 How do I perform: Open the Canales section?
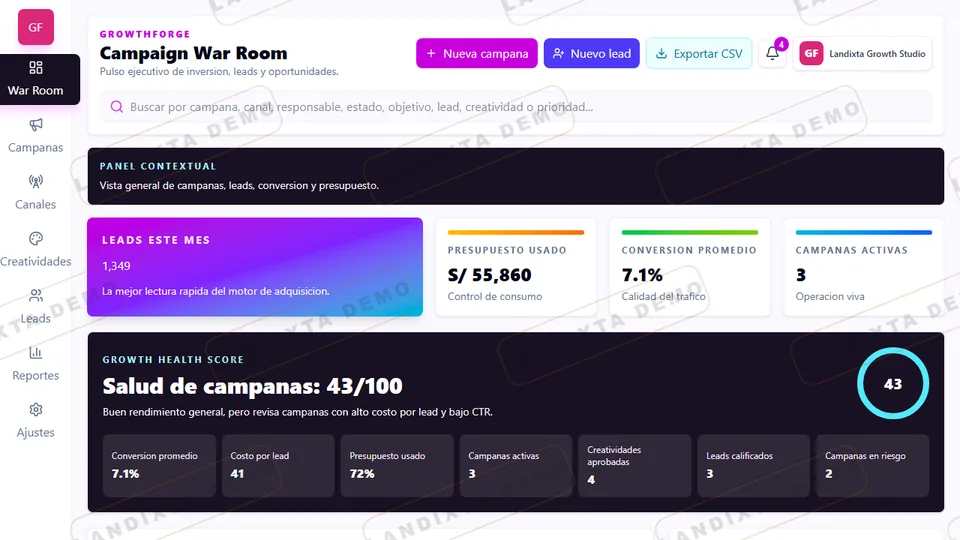(x=36, y=193)
